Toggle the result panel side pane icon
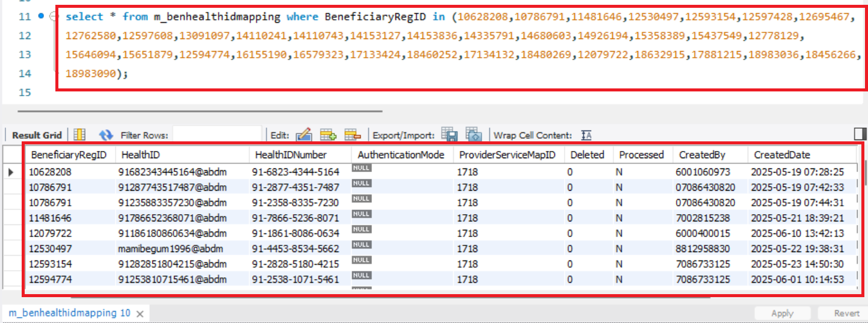The height and width of the screenshot is (323, 868). tap(860, 134)
